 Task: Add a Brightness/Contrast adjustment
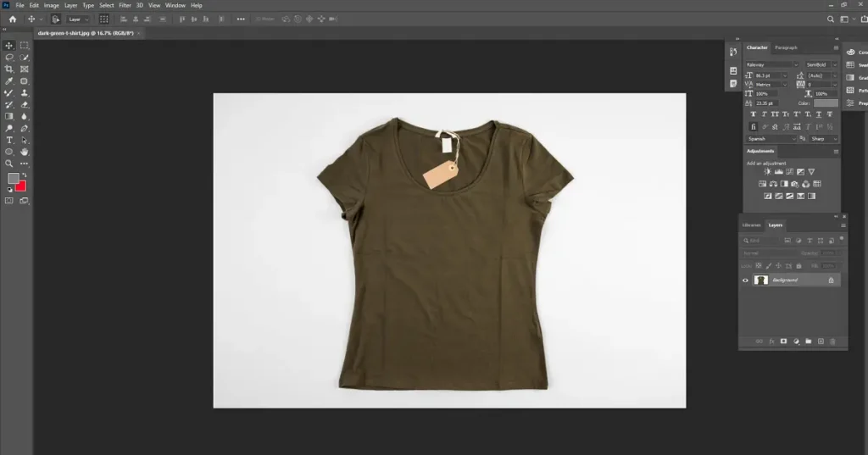pos(767,172)
